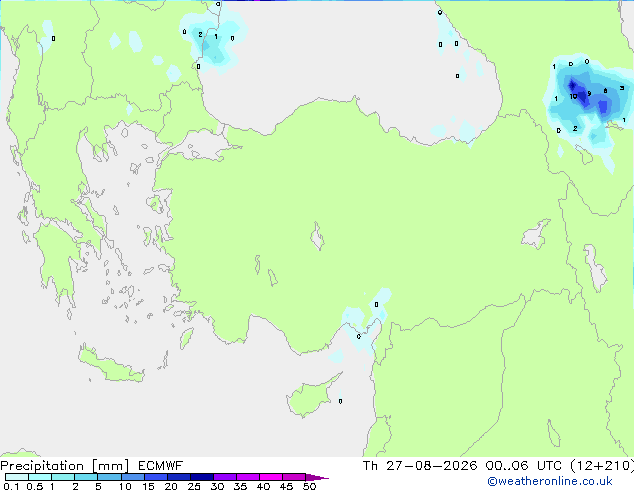Screen dimensions: 634x490
Task: Click the '8' precipitation value on the map
Action: (605, 91)
